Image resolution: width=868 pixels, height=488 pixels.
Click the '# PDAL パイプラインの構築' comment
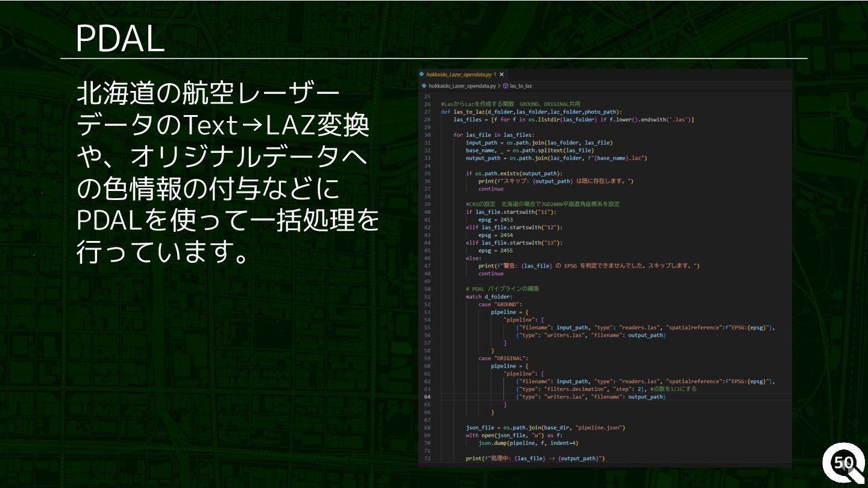(x=502, y=289)
